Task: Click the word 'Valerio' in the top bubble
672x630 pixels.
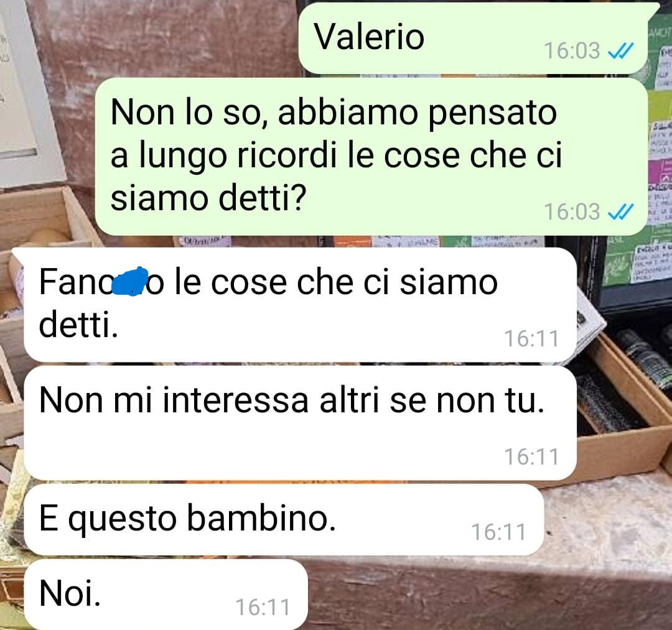Action: tap(369, 37)
